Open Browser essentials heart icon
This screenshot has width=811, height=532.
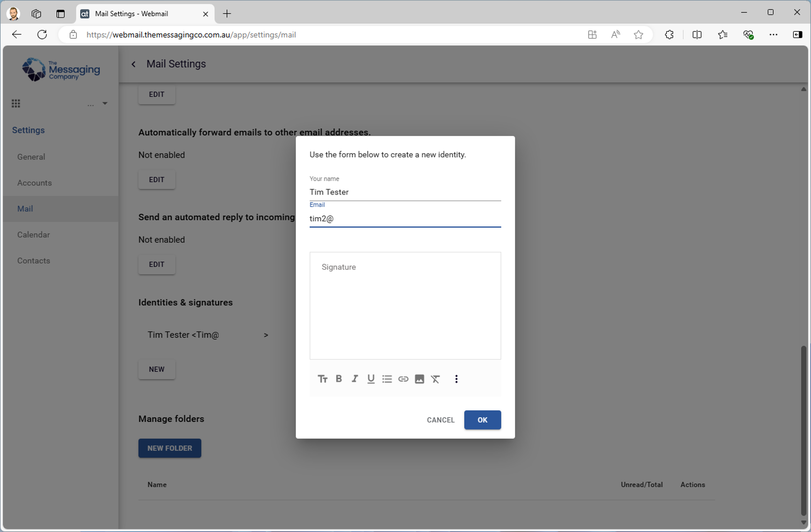coord(748,34)
